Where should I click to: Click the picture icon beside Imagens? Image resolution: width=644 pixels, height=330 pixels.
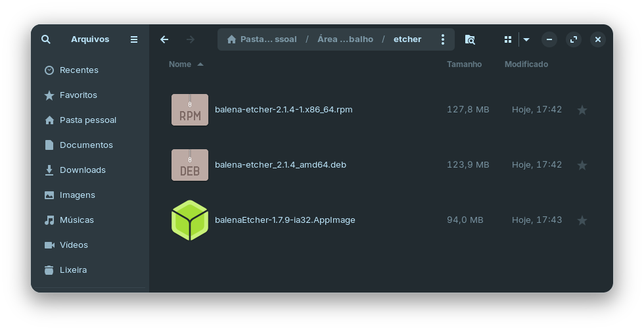(49, 195)
